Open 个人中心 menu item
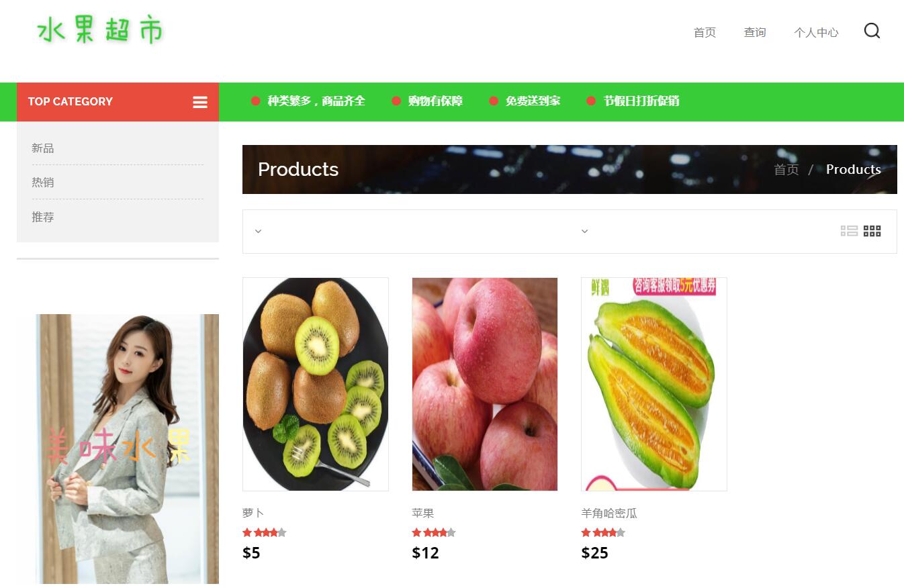This screenshot has height=588, width=904. (x=816, y=32)
